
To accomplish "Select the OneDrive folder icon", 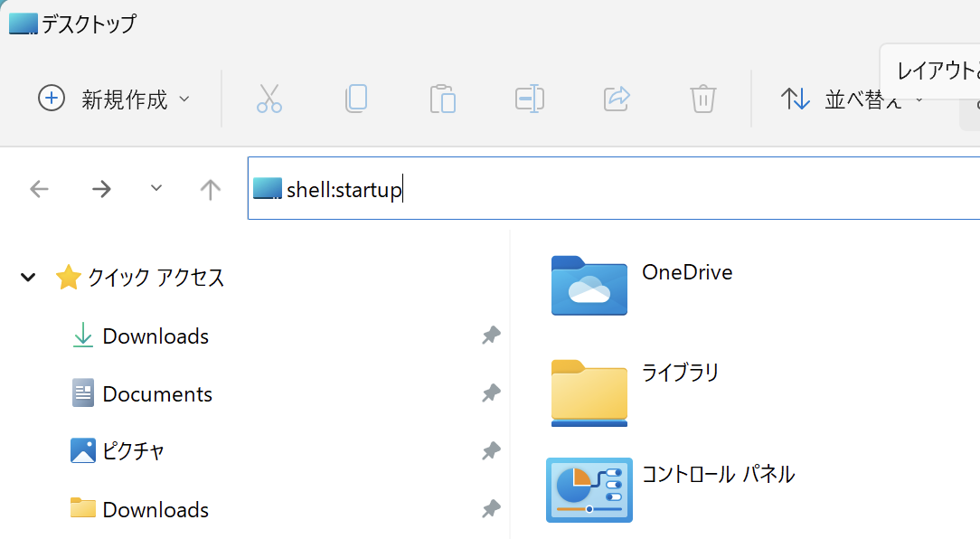I will tap(589, 285).
